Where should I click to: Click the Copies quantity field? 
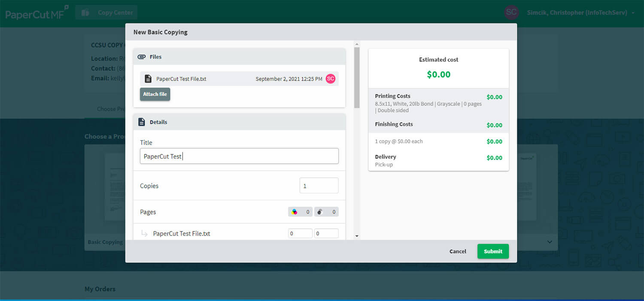tap(319, 186)
